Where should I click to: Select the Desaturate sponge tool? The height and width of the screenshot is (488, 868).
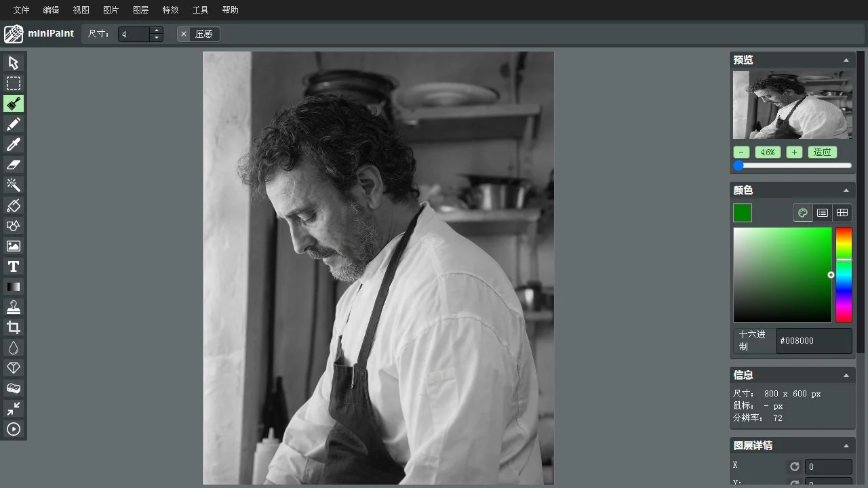pos(14,388)
